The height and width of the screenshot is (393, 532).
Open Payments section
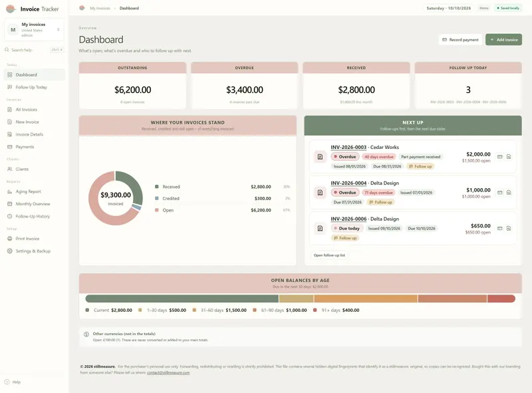[34, 147]
